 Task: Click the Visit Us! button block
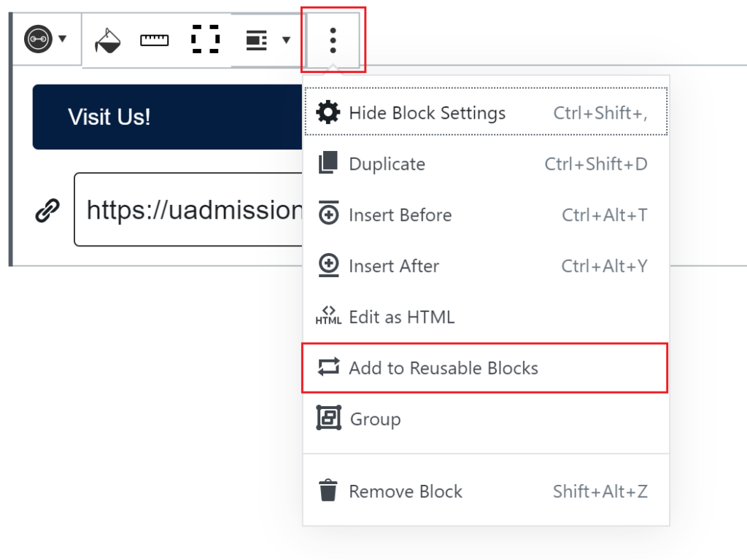[x=167, y=117]
